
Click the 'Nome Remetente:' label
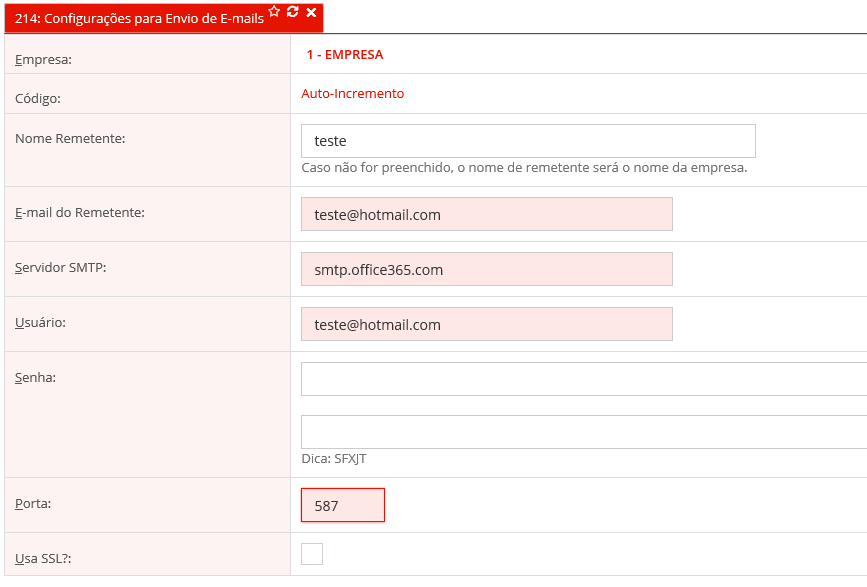pos(70,139)
